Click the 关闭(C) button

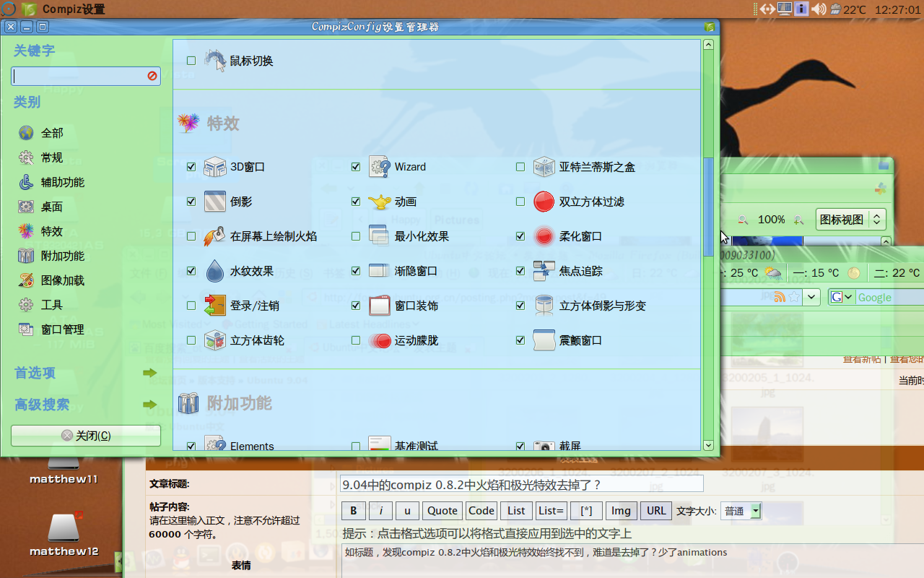click(86, 436)
